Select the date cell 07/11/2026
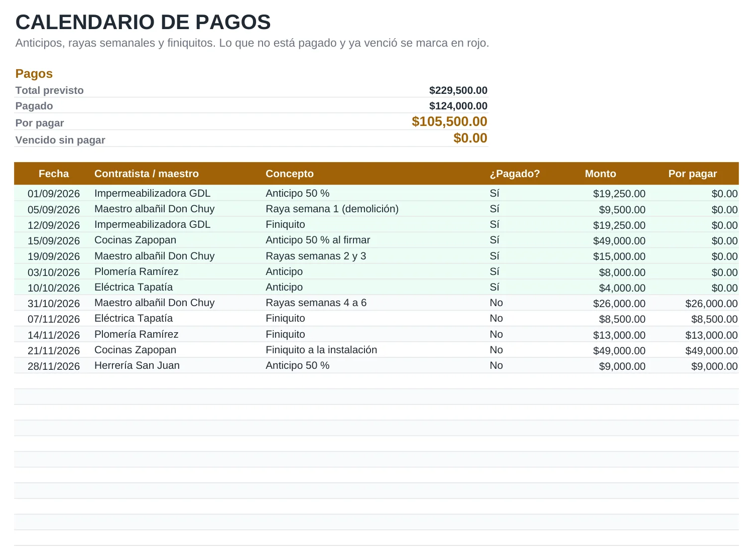This screenshot has width=753, height=560. [x=54, y=319]
